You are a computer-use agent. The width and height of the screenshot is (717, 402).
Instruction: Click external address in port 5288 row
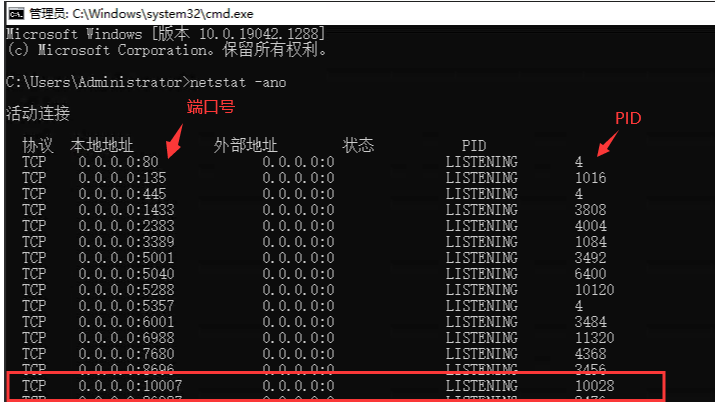point(298,290)
